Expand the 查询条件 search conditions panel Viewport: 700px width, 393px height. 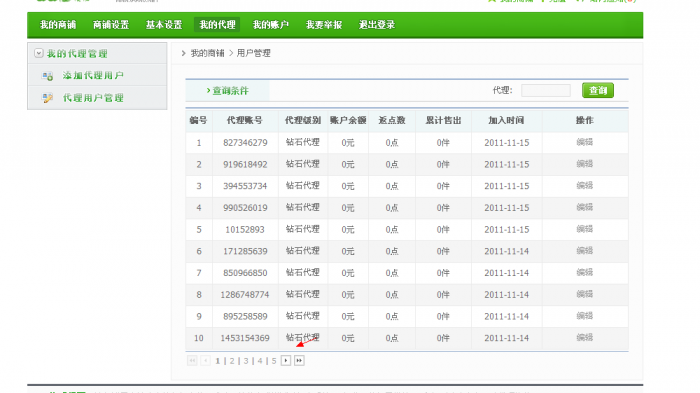[228, 91]
